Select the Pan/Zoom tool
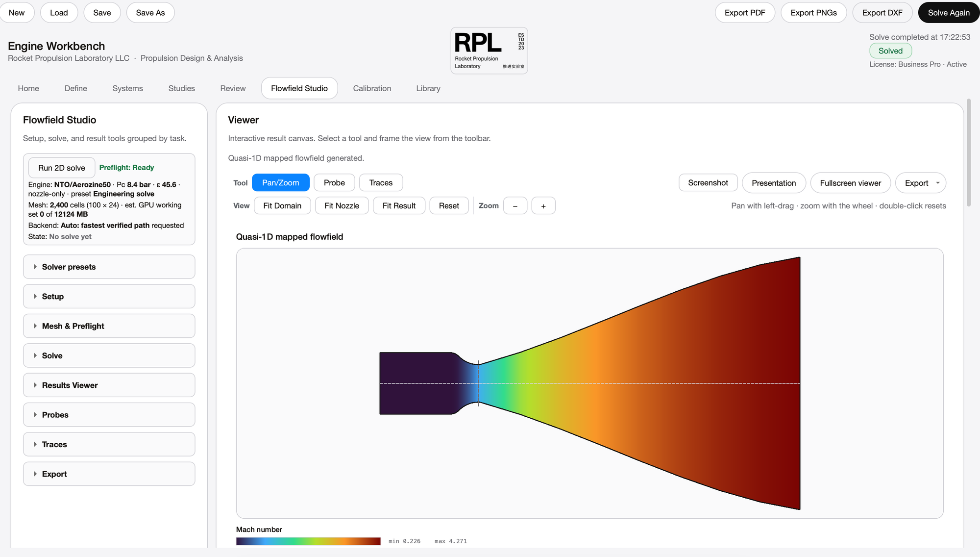Screen dimensions: 980x557 click(281, 182)
